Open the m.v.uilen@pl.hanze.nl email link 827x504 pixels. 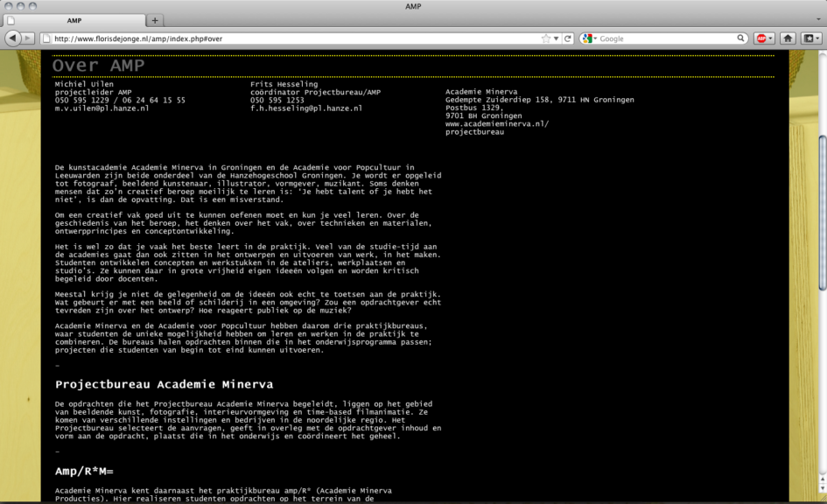pos(102,108)
